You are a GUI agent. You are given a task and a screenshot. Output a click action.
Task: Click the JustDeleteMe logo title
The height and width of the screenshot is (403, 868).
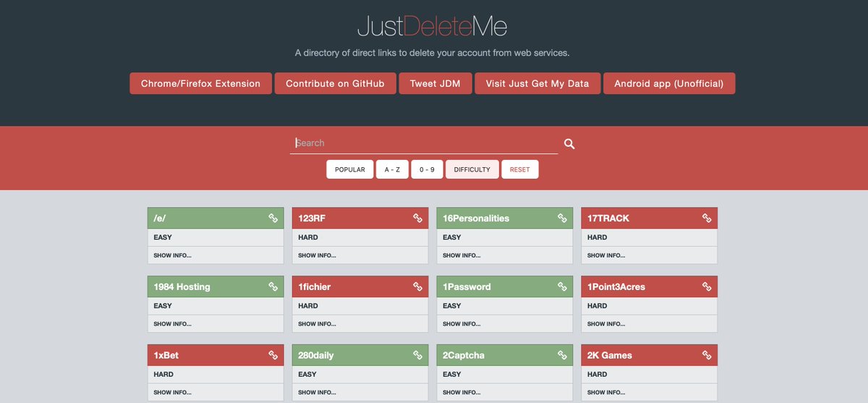pyautogui.click(x=433, y=27)
